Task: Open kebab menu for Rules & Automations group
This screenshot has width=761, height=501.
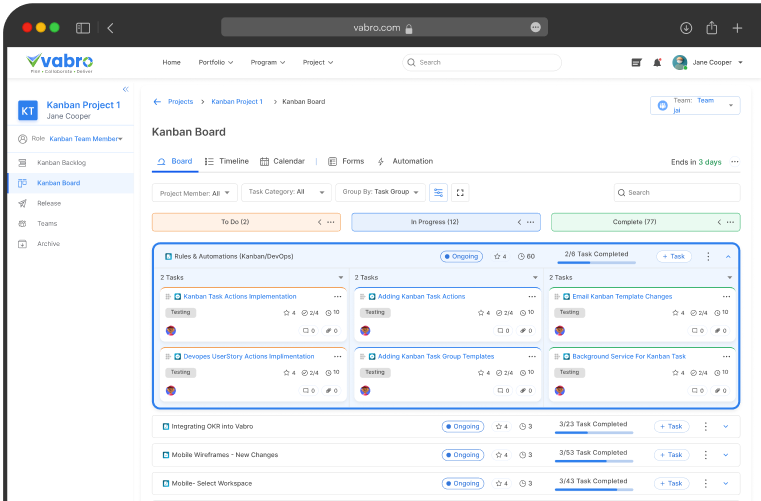Action: pyautogui.click(x=708, y=256)
